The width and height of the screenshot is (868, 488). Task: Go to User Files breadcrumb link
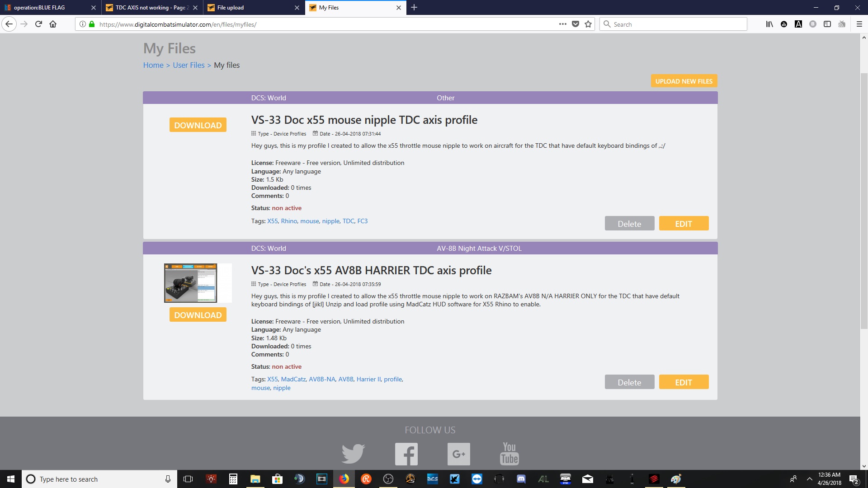(x=189, y=65)
